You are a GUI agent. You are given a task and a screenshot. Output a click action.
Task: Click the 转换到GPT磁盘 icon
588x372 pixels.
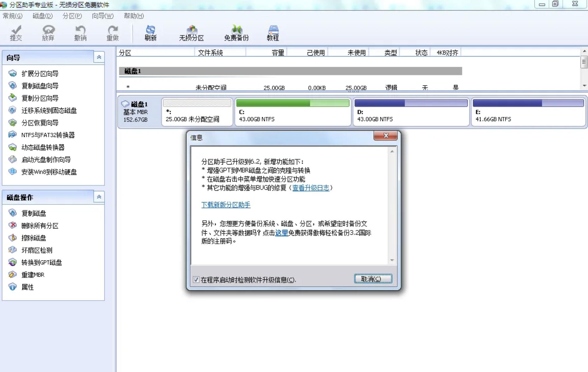12,262
